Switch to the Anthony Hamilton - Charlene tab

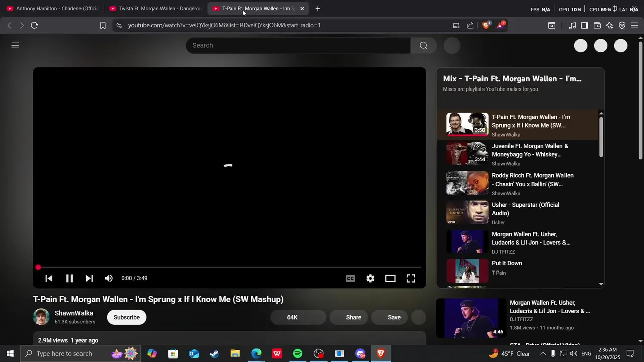(52, 9)
